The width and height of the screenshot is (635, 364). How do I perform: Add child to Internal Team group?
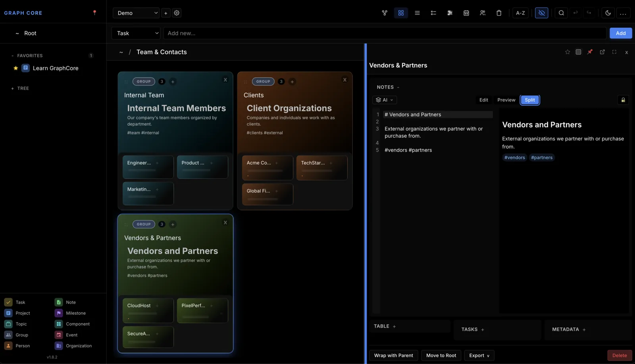click(x=173, y=82)
